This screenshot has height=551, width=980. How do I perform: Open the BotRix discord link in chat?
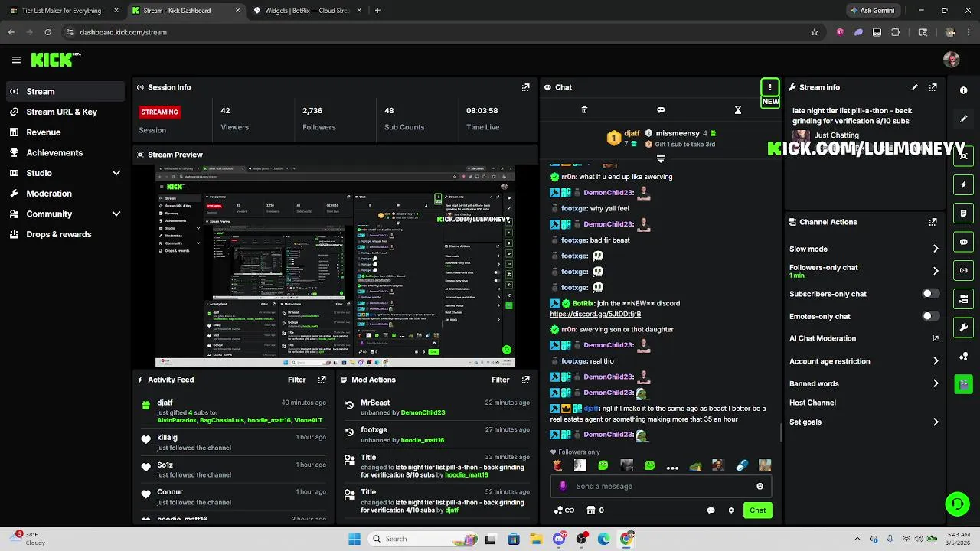coord(596,314)
